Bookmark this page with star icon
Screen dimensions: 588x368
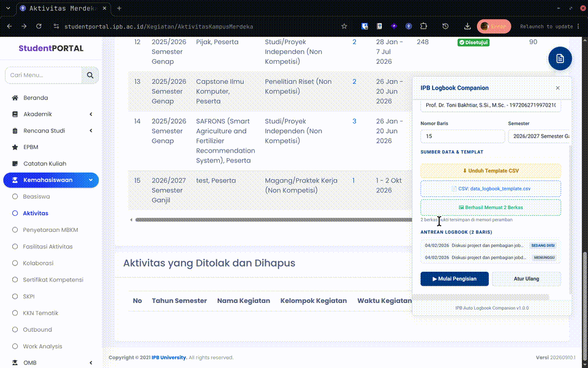click(x=344, y=26)
